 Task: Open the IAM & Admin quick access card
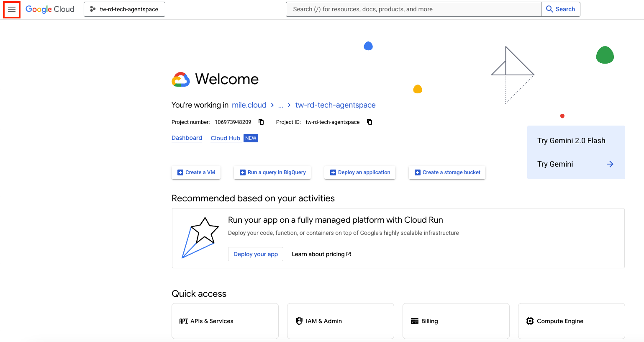340,321
